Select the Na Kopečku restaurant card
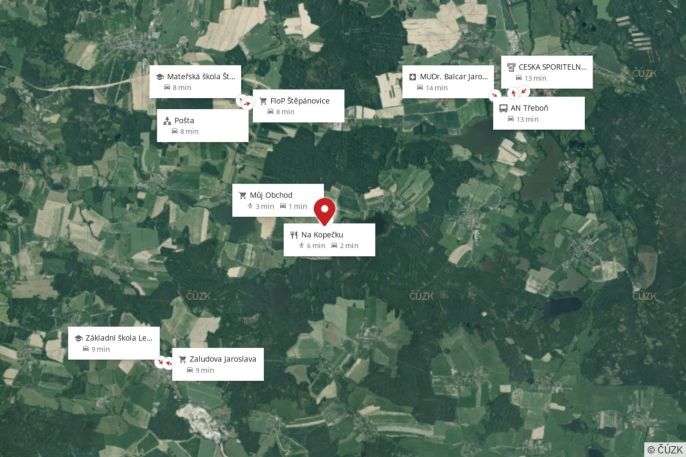The image size is (686, 457). [329, 240]
